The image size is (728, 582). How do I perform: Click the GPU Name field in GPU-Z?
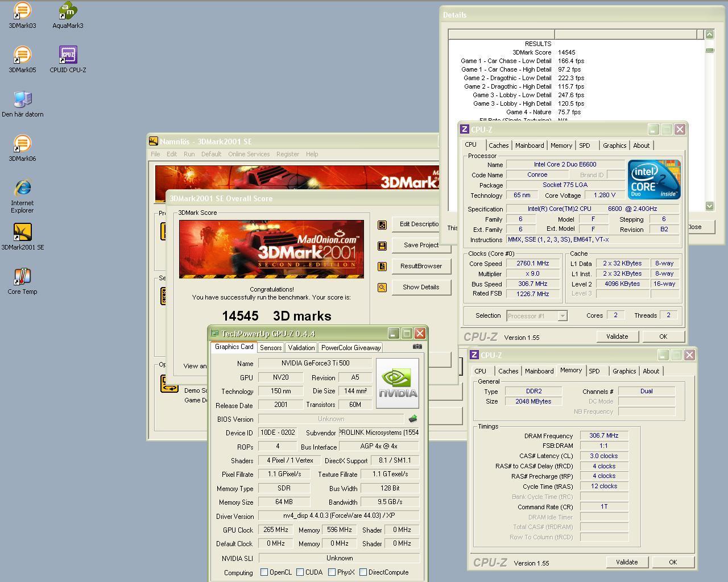pos(315,363)
